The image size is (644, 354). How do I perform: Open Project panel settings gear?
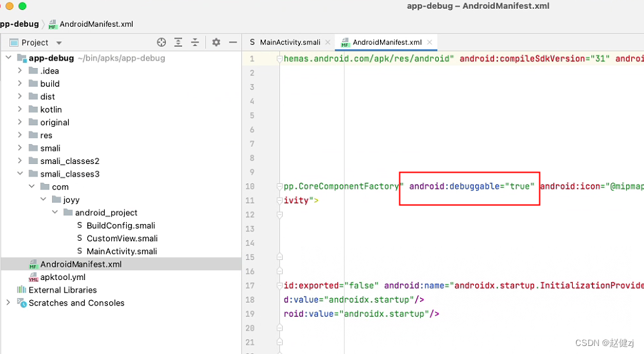coord(216,42)
